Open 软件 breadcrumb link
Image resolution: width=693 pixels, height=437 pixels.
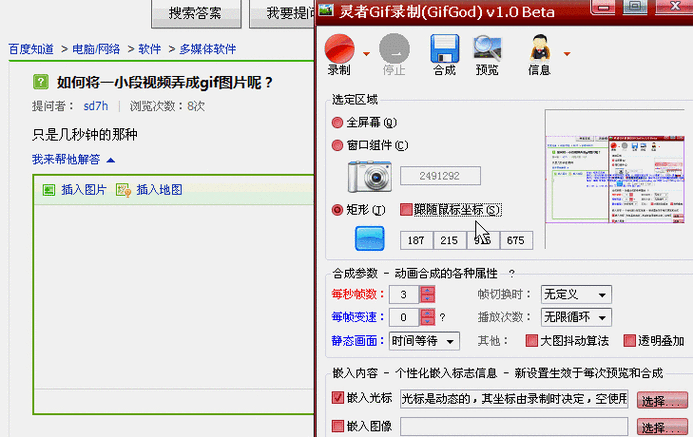click(x=149, y=49)
